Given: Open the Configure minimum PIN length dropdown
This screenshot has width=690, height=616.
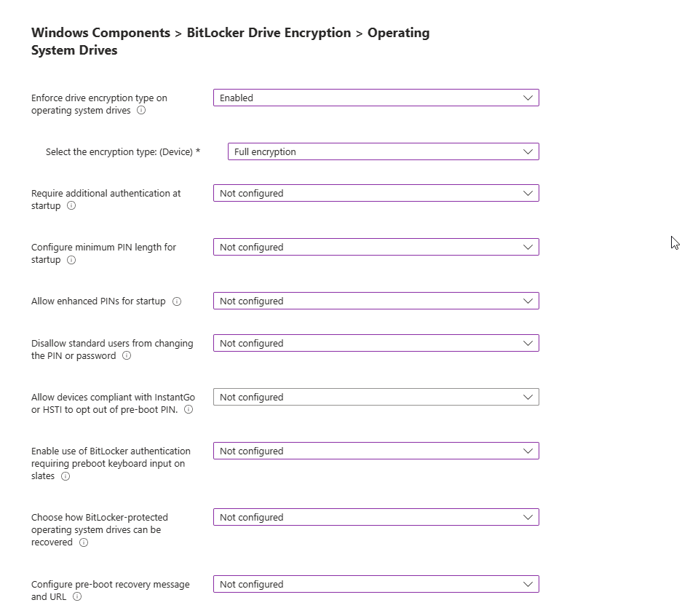Looking at the screenshot, I should (x=376, y=247).
